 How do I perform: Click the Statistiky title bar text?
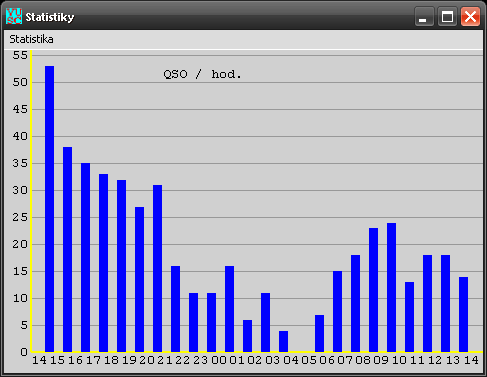(50, 17)
